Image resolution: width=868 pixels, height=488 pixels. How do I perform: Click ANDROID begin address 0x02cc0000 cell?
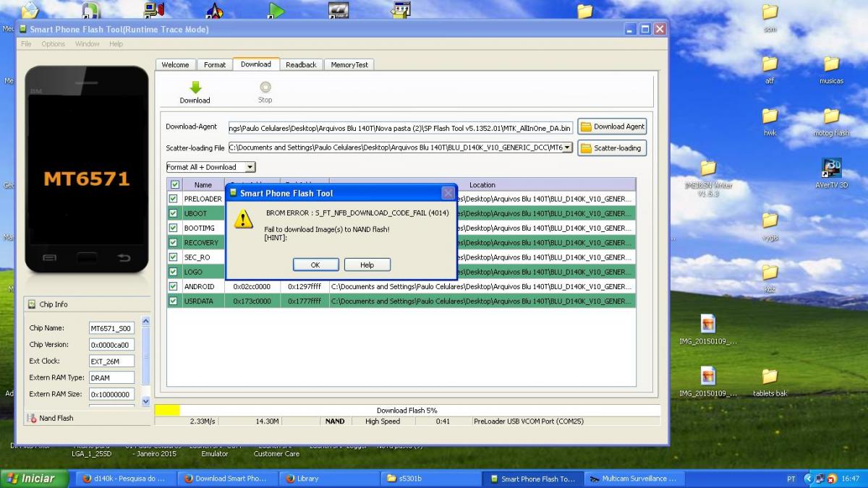pos(252,286)
